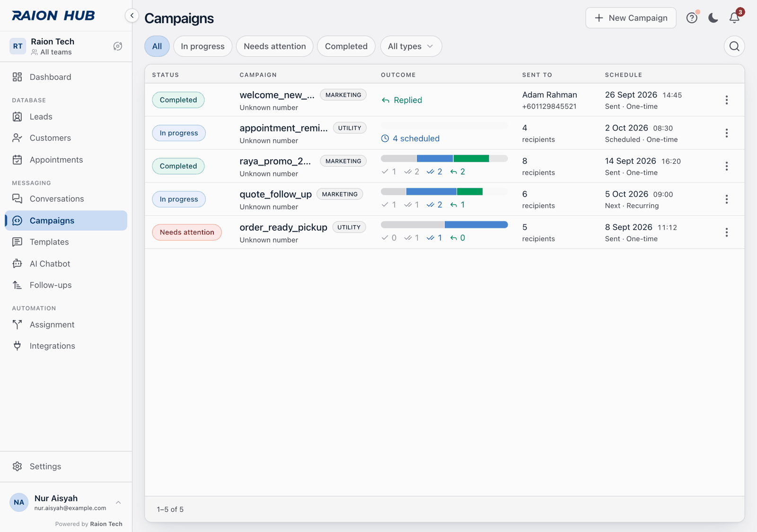757x532 pixels.
Task: Click the 14 Sept 2026 schedule date
Action: point(630,161)
